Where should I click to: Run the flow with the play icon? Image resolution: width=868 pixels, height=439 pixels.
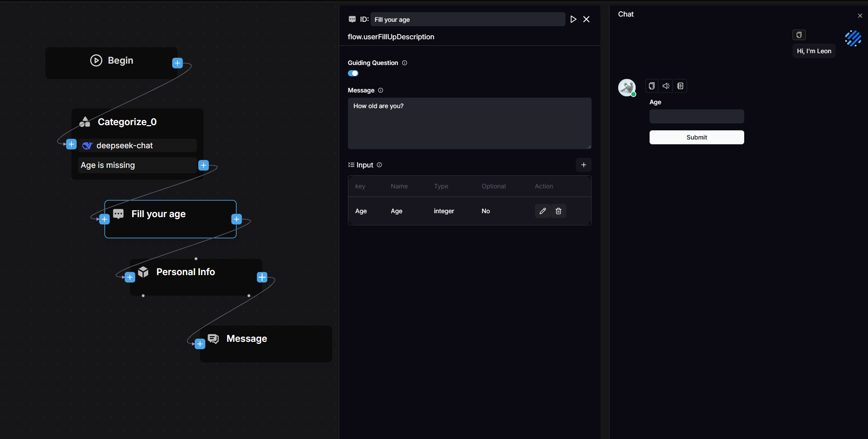click(x=573, y=19)
